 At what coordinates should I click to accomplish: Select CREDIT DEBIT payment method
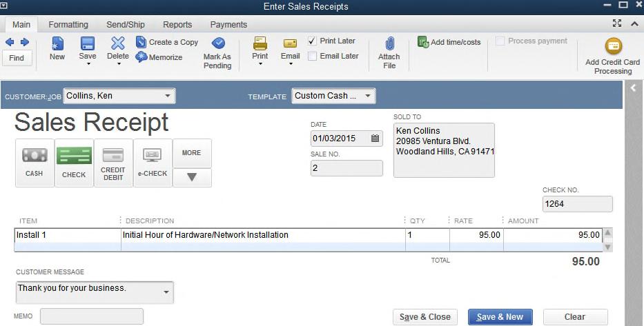point(113,163)
